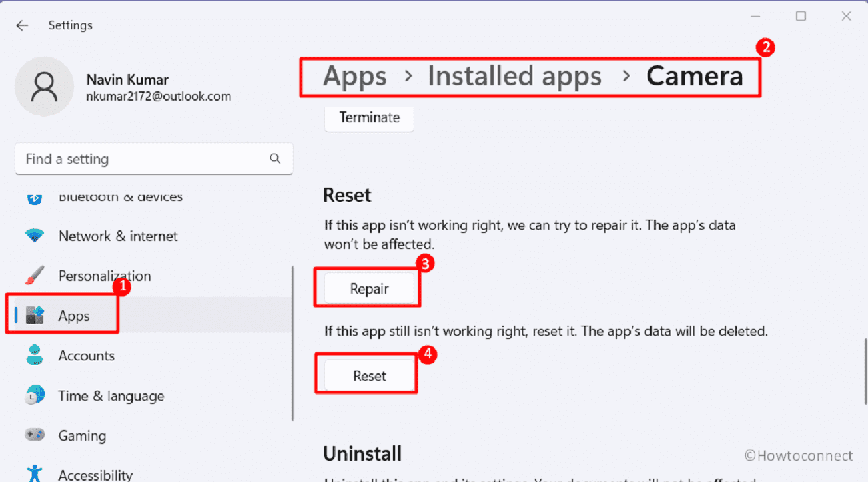Click the nkumar2172@outlook.com email text
The width and height of the screenshot is (868, 482).
[159, 97]
